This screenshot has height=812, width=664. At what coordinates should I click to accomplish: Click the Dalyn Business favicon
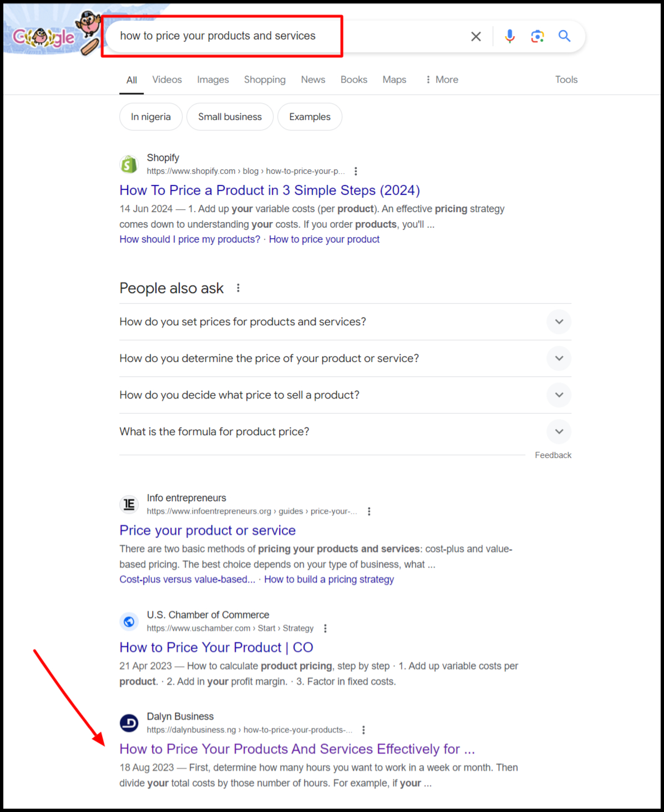pyautogui.click(x=129, y=723)
